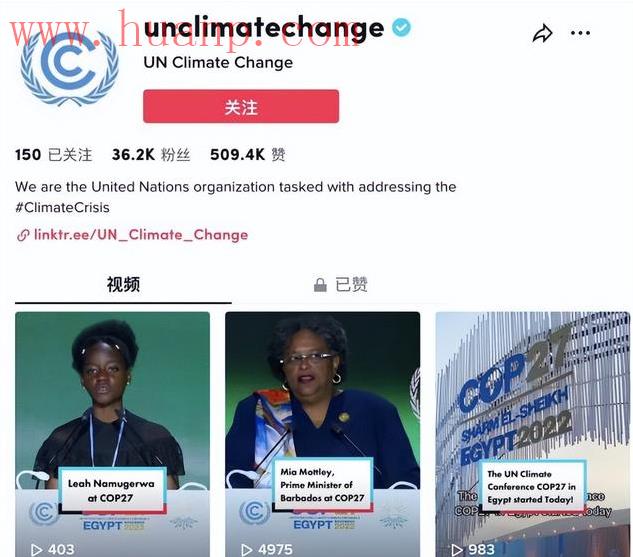Open the Leah Namugerwa at COP27 video

[112, 434]
